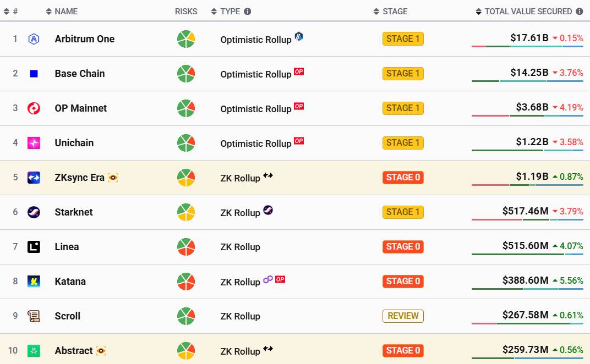The height and width of the screenshot is (364, 590).
Task: Open the Scroll project link
Action: 68,316
